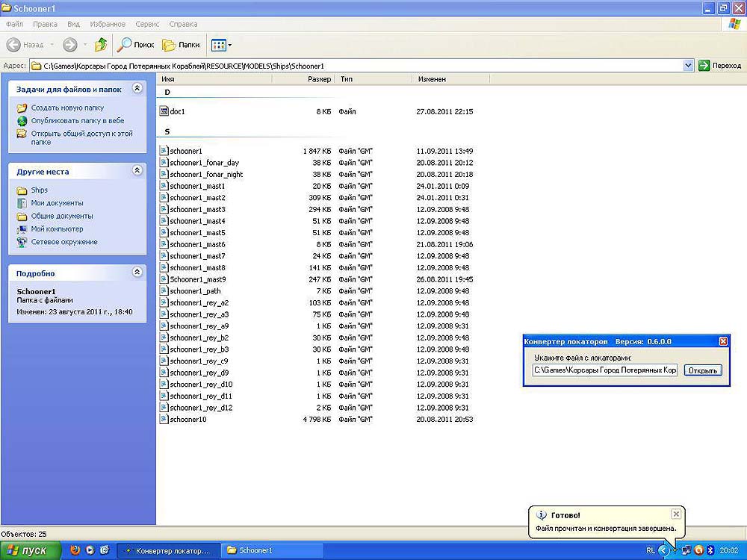This screenshot has height=560, width=747.
Task: Open the Избранное menu
Action: click(x=108, y=24)
